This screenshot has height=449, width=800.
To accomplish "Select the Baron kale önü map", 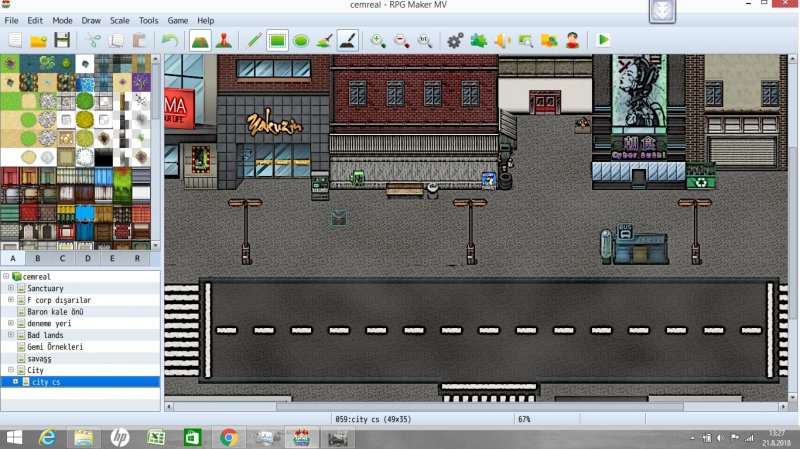I will [55, 312].
